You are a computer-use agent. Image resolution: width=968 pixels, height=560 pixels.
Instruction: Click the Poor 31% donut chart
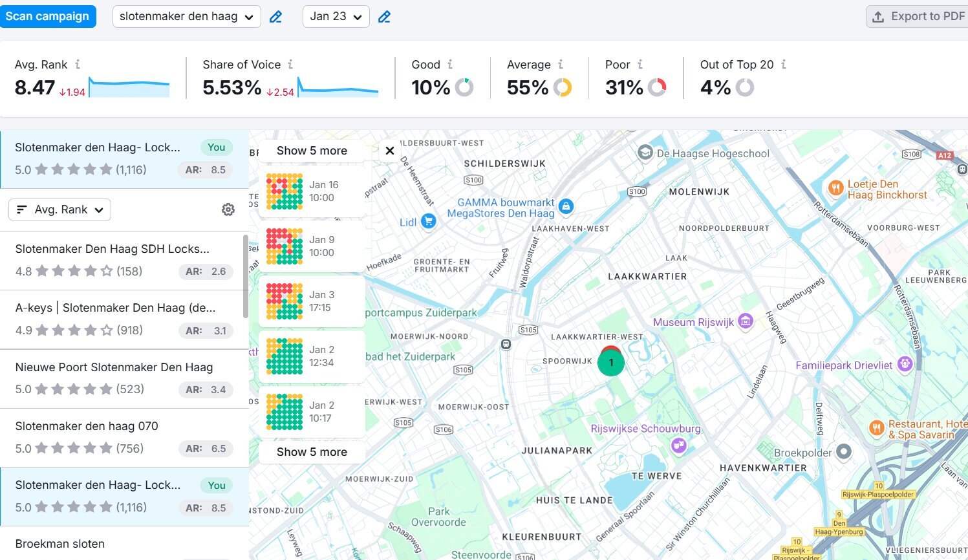(x=657, y=87)
